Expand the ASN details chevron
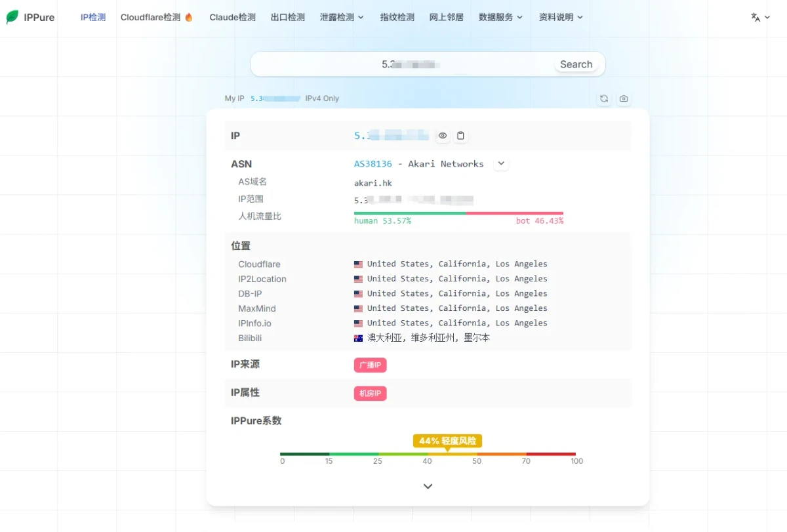 pos(501,163)
